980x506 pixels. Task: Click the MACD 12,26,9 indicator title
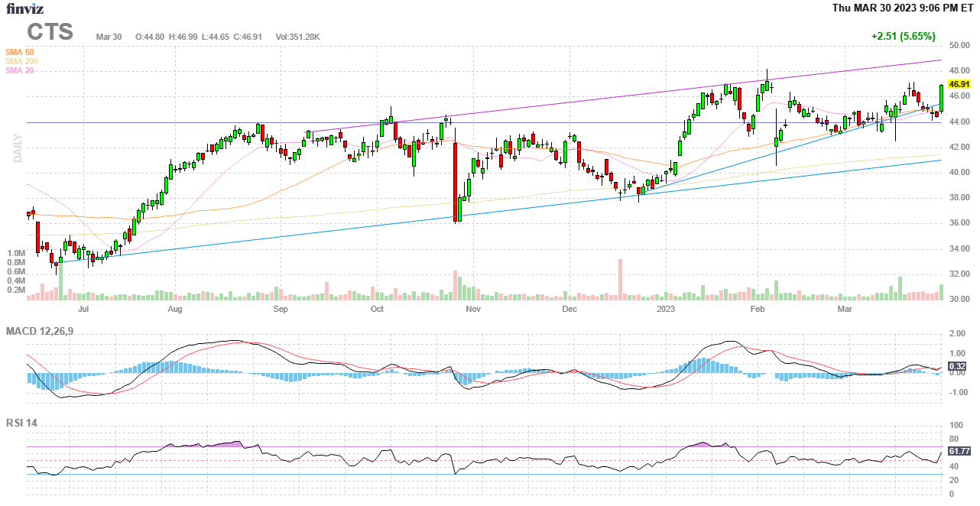(45, 331)
